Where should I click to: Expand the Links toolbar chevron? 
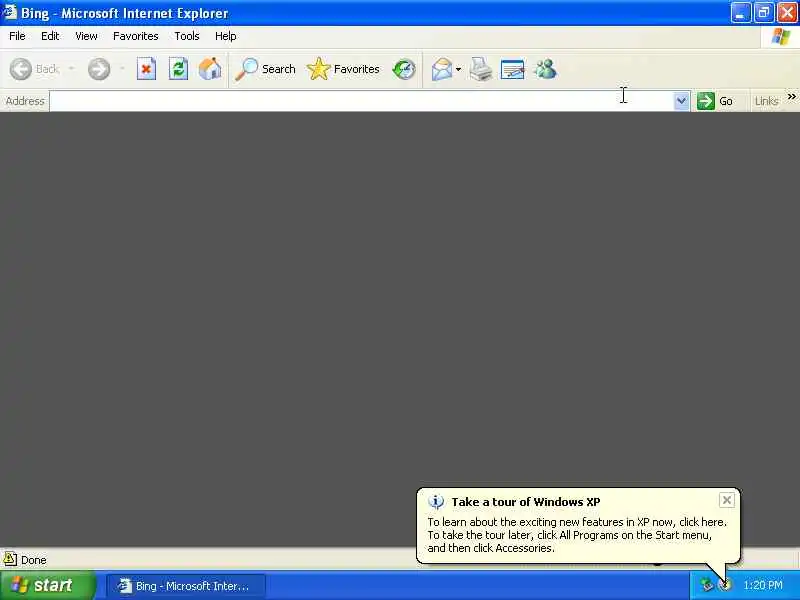click(x=791, y=96)
